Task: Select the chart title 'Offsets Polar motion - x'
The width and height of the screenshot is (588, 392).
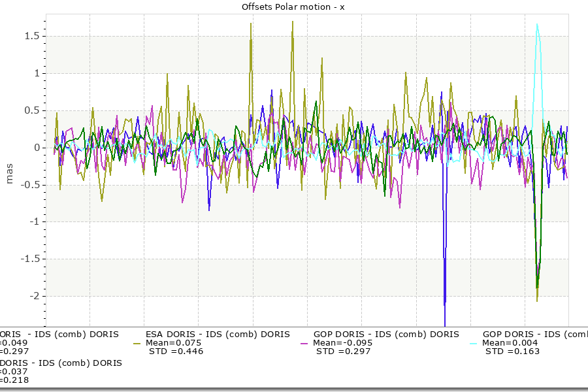Action: (293, 7)
